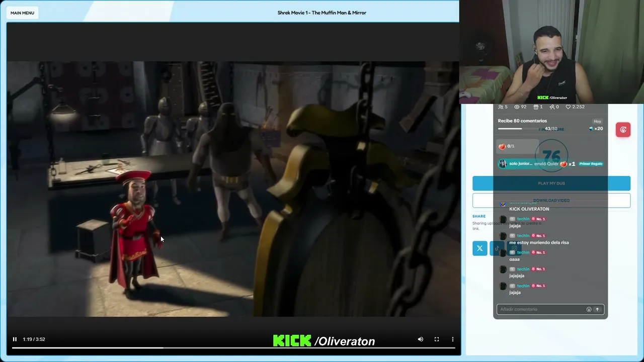
Task: Click the DOWNLOAD VIDEO button
Action: [551, 200]
